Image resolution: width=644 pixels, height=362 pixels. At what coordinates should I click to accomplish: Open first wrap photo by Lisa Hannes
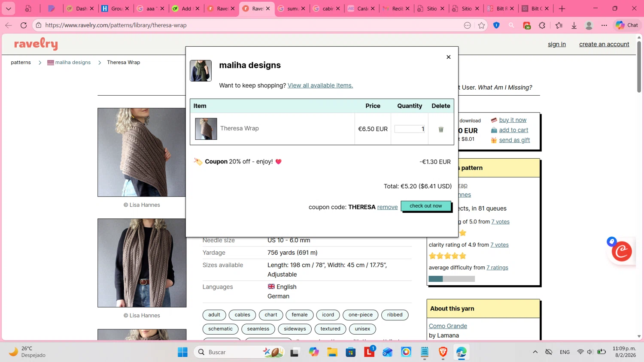[x=142, y=152]
